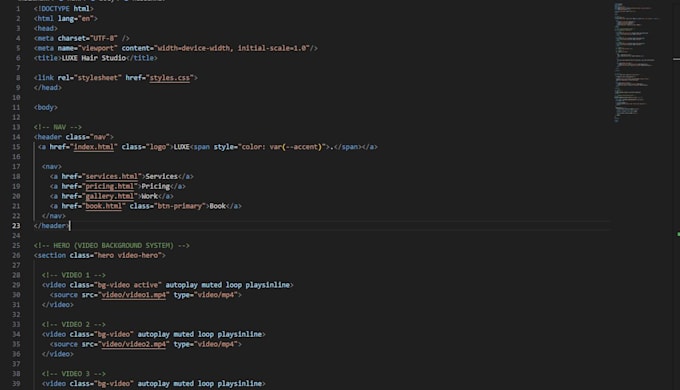Click the class="btn-primary" attribute text

click(168, 206)
